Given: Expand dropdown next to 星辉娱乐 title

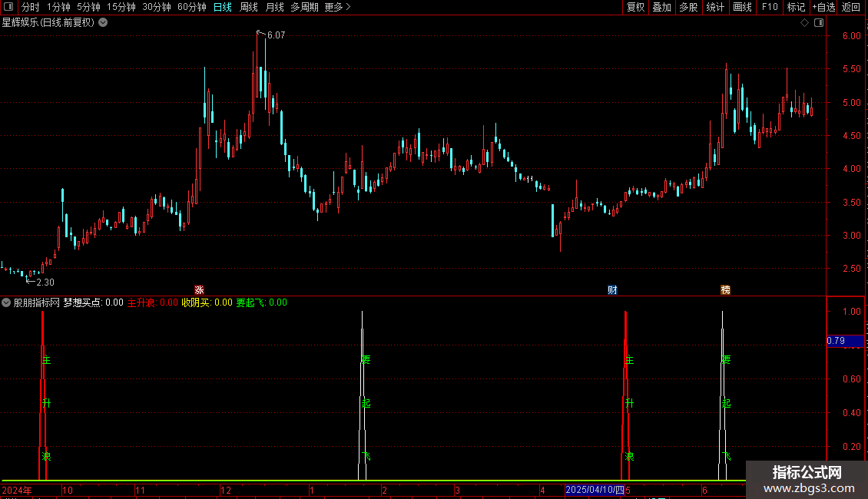Looking at the screenshot, I should (x=103, y=23).
